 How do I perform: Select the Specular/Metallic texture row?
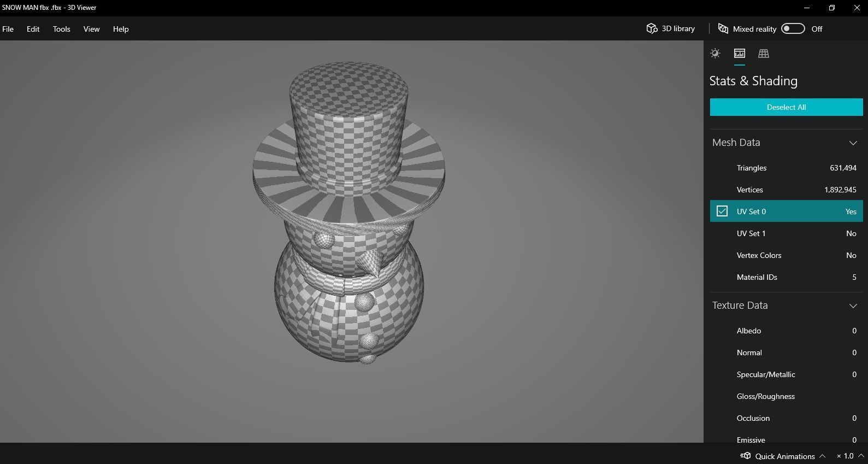coord(786,374)
